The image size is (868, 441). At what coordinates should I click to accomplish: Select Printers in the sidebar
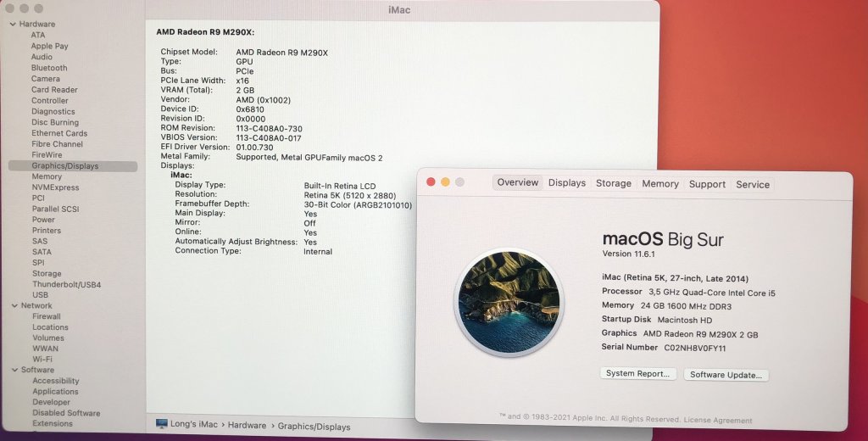pyautogui.click(x=47, y=231)
